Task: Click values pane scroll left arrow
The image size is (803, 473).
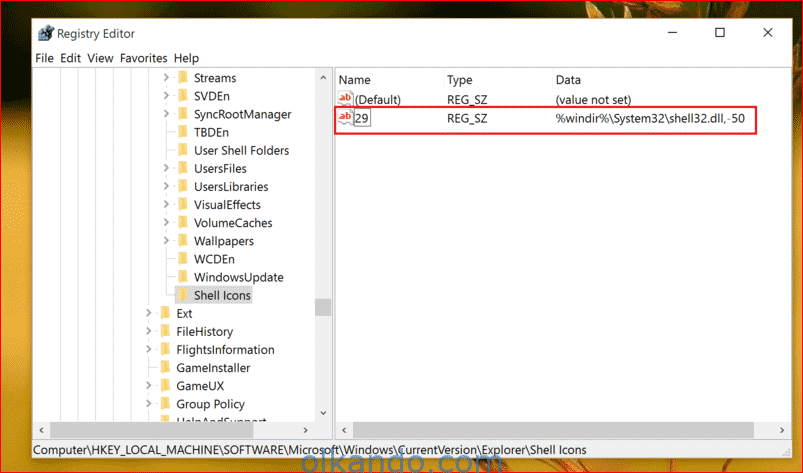Action: [344, 430]
